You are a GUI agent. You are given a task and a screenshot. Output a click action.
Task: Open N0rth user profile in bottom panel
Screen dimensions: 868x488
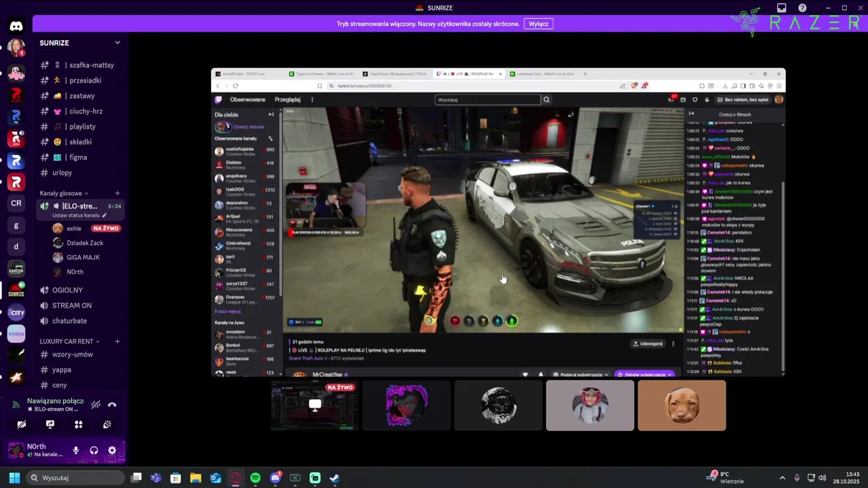[37, 450]
